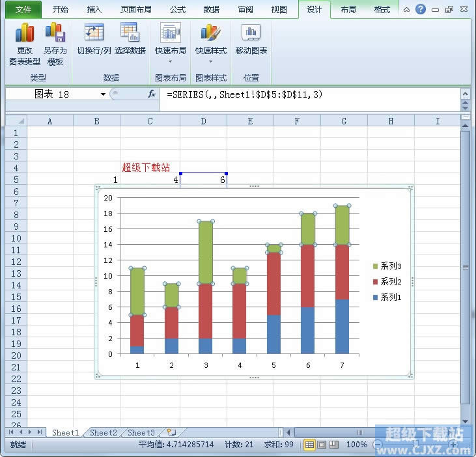
Task: Click the fx insert function icon
Action: click(152, 94)
